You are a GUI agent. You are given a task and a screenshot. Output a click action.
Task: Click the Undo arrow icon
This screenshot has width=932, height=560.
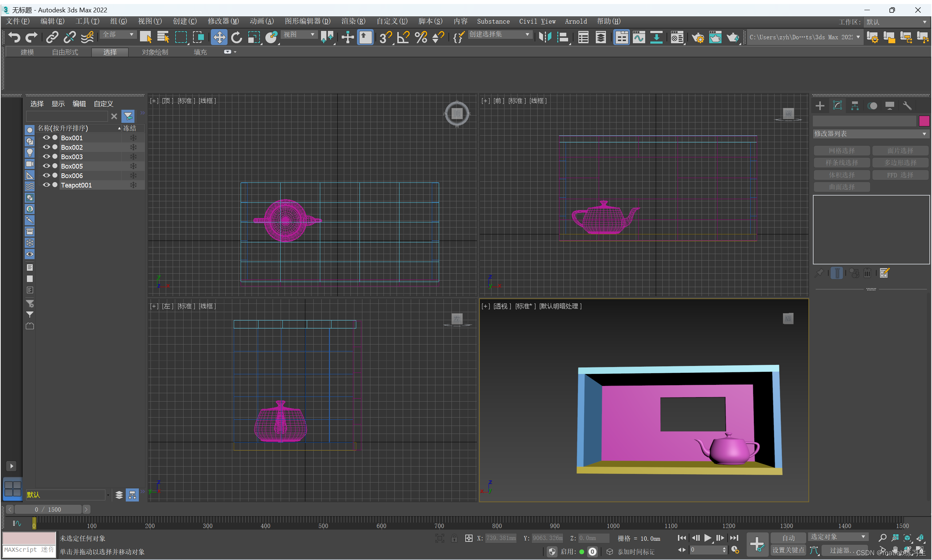point(14,37)
